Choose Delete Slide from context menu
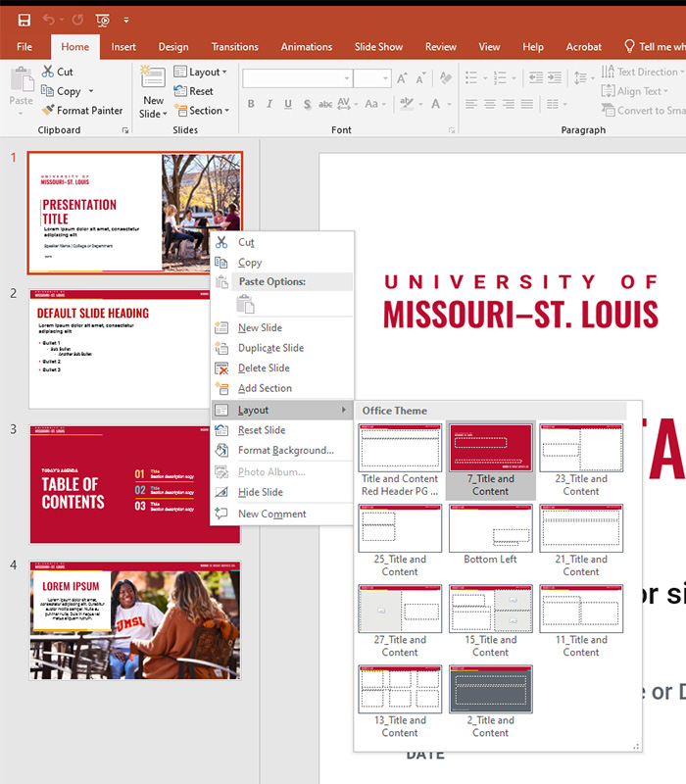The height and width of the screenshot is (784, 686). click(264, 368)
